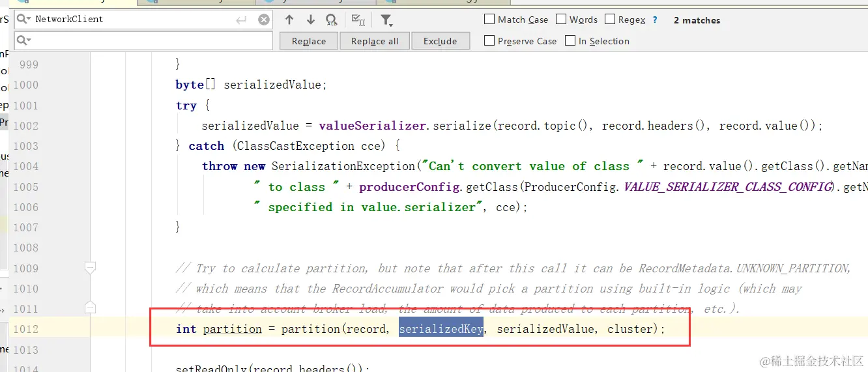
Task: Click producerConfig on line 1005
Action: point(411,186)
